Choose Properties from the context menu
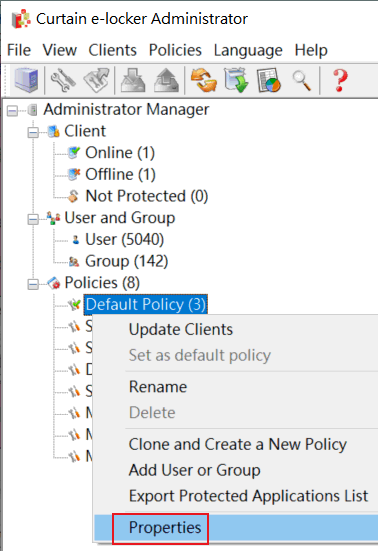 (165, 527)
